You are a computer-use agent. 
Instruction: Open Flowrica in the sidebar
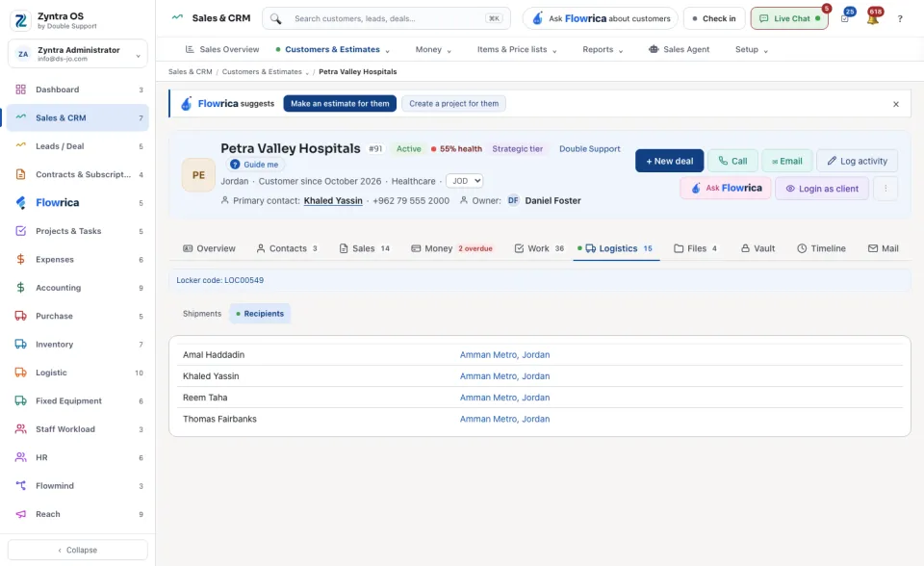pyautogui.click(x=57, y=203)
